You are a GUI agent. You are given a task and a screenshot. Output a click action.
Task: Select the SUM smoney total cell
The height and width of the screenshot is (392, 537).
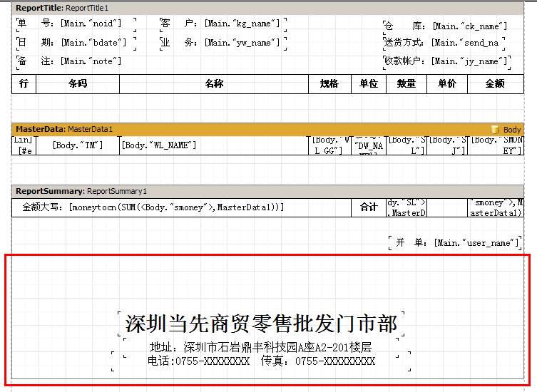(496, 207)
